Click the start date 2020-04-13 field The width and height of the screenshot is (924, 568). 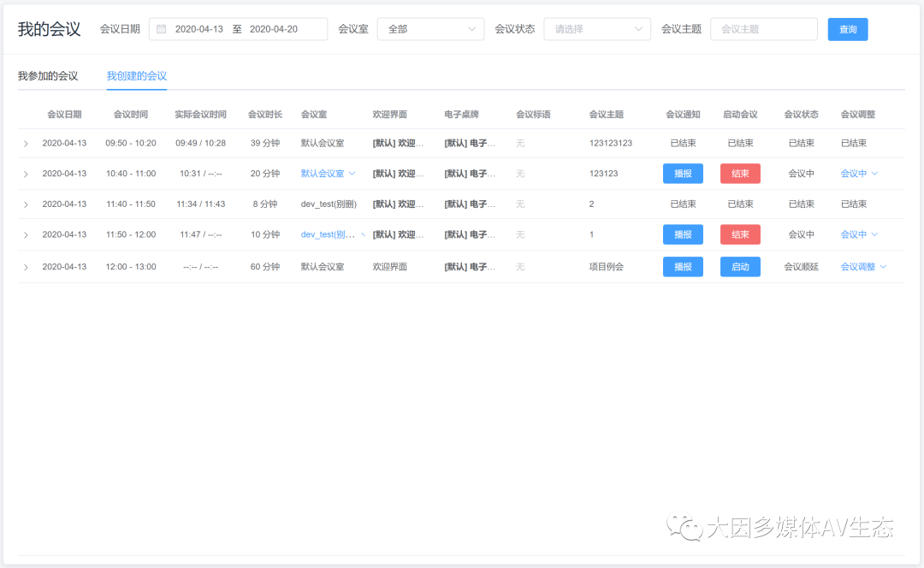point(198,28)
